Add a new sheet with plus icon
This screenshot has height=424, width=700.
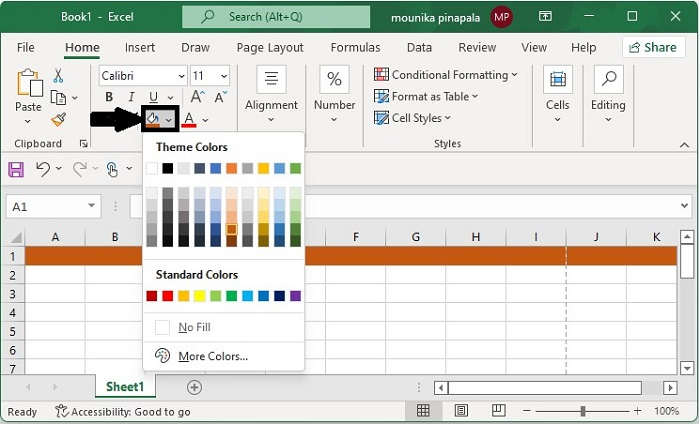point(194,387)
